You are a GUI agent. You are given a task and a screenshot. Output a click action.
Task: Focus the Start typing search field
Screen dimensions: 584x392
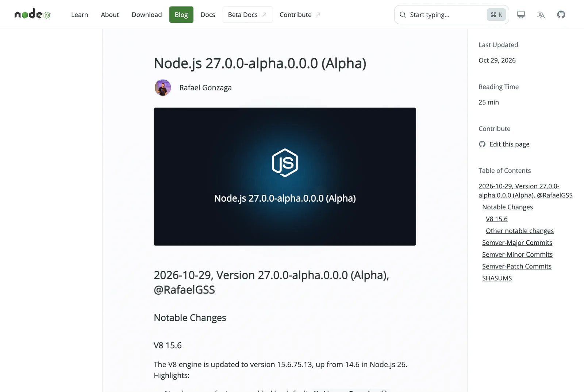coord(452,15)
